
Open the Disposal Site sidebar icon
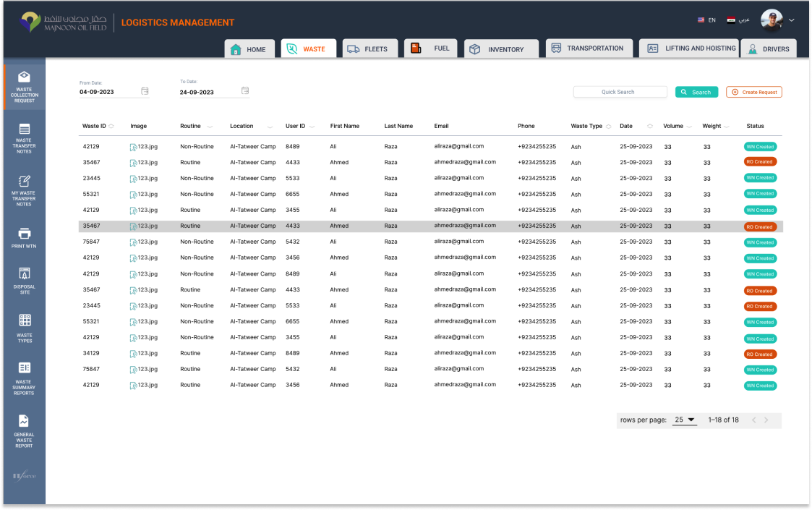[x=24, y=273]
